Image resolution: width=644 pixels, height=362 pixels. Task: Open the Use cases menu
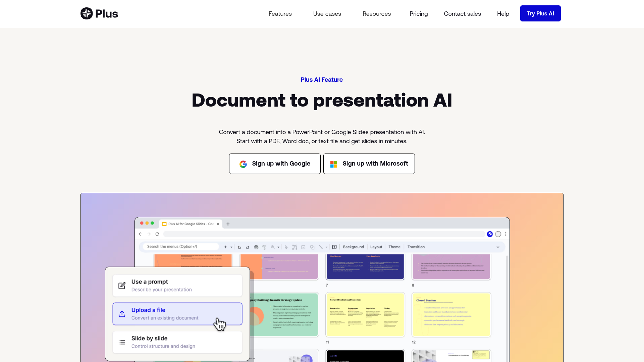327,14
